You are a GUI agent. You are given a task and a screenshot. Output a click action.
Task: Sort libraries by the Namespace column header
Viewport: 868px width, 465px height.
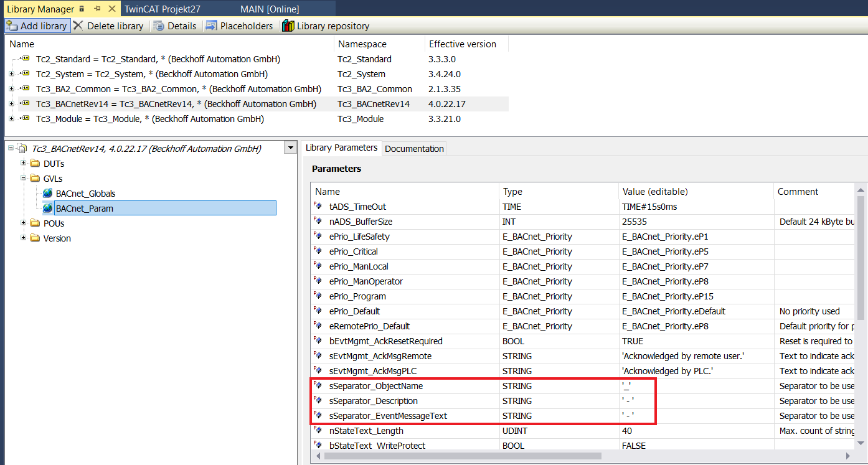point(379,44)
